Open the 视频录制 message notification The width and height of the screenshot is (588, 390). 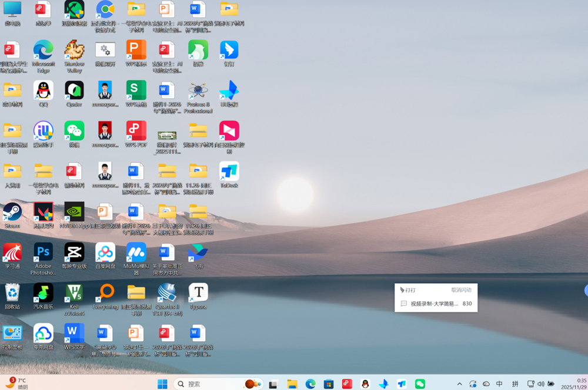[435, 304]
